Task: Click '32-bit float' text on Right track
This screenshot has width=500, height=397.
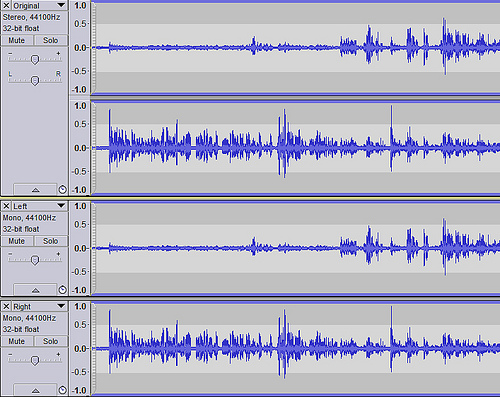Action: 21,329
